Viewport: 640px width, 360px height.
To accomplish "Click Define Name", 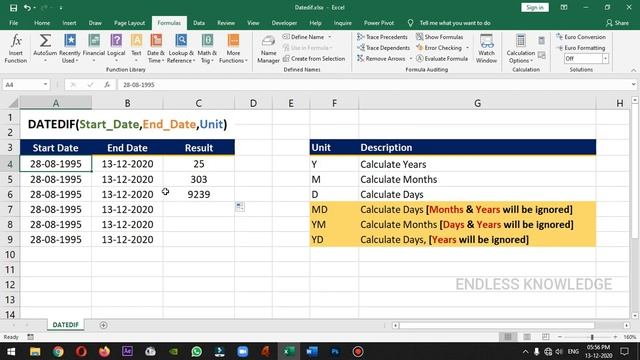I will (303, 37).
